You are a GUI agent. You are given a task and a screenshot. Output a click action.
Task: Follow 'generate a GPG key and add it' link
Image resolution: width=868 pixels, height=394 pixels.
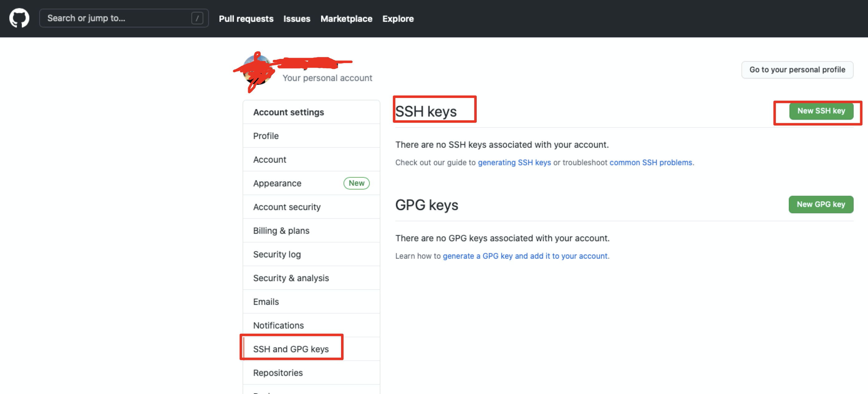click(525, 256)
